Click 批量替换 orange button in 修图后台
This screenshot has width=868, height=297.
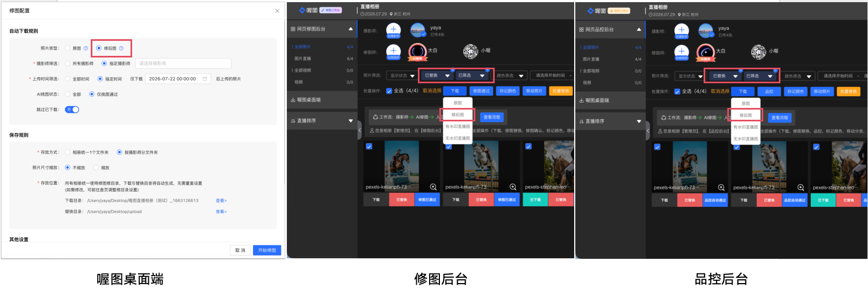561,91
